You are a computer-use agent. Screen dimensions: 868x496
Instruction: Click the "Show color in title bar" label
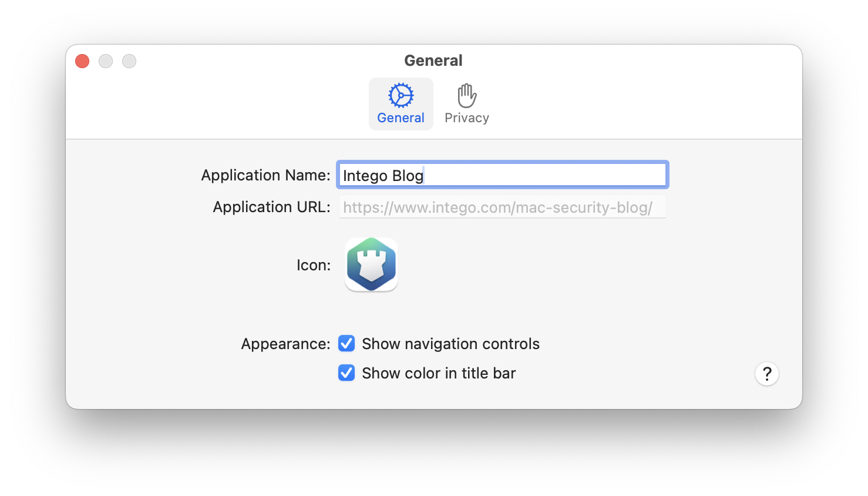438,373
